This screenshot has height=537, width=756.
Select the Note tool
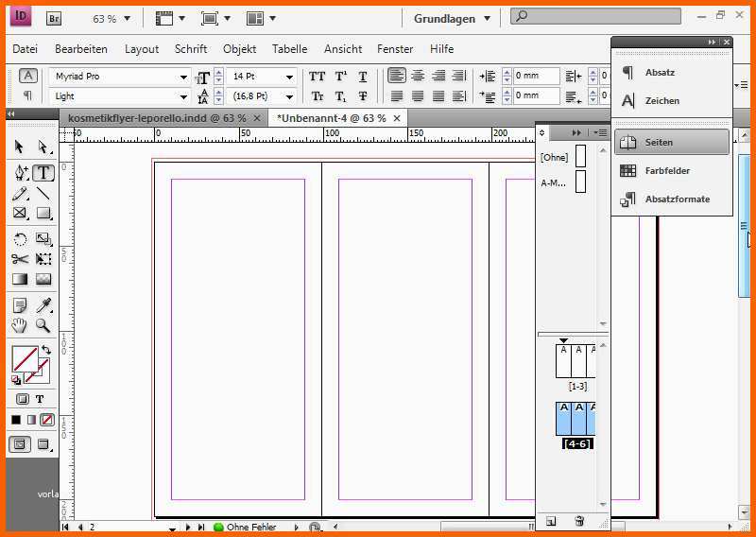(20, 305)
